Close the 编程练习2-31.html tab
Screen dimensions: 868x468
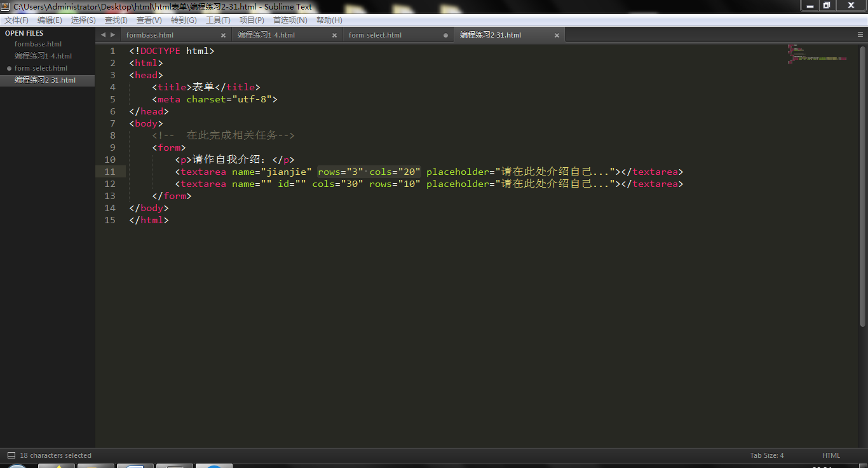(x=557, y=36)
